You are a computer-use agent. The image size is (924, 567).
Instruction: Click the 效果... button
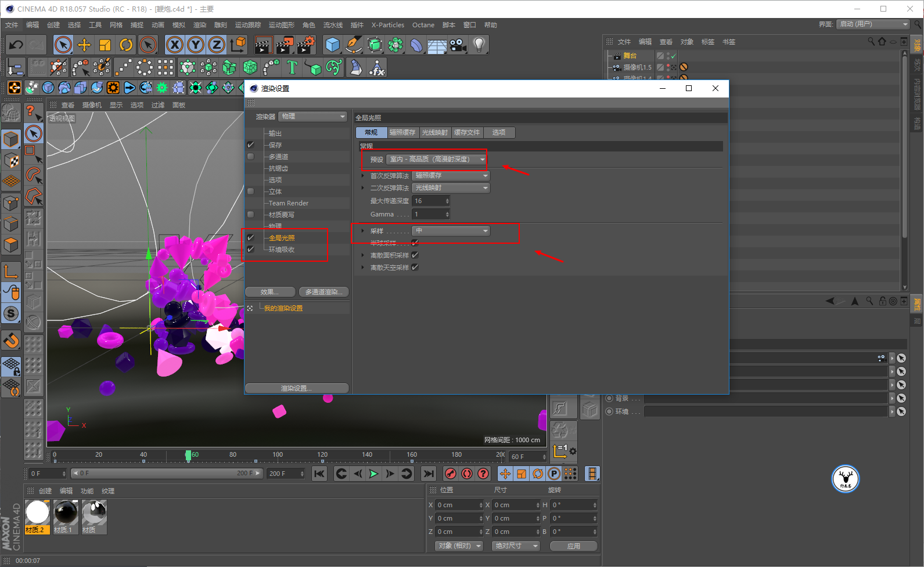click(x=269, y=292)
